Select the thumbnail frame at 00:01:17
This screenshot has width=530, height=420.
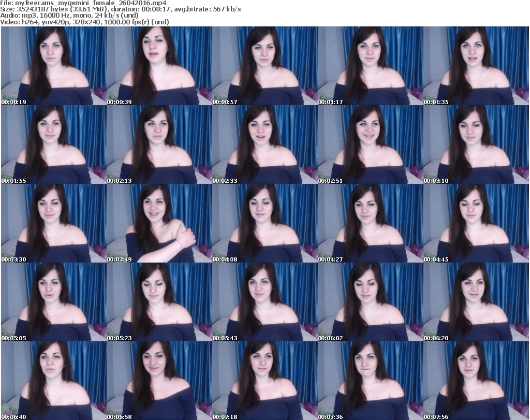pyautogui.click(x=370, y=66)
